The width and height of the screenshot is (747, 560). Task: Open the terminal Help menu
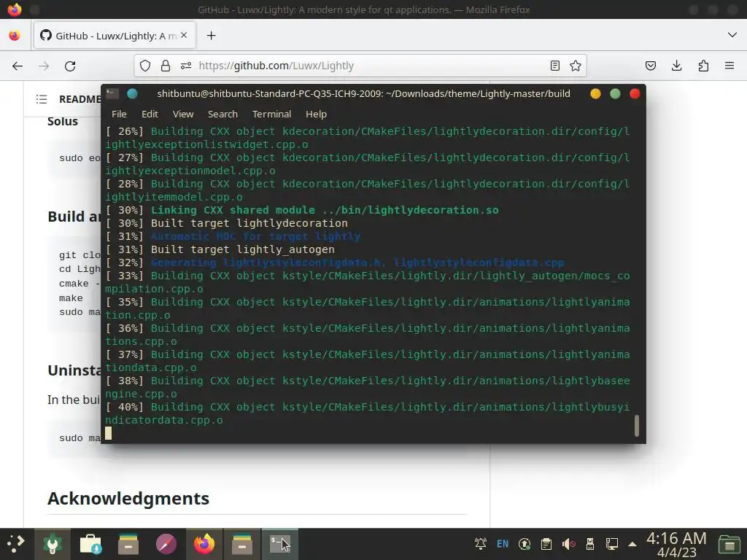pos(316,114)
